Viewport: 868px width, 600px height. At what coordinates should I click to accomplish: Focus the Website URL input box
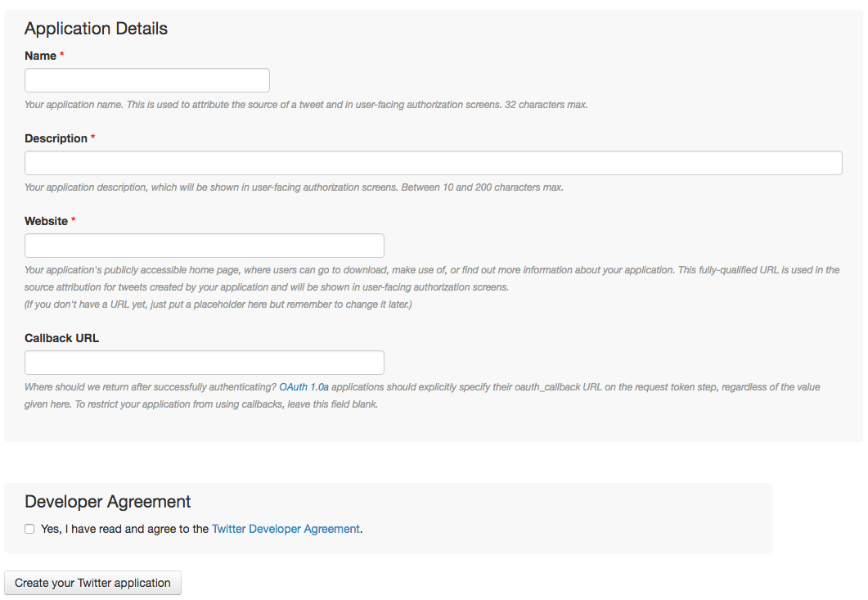(205, 245)
